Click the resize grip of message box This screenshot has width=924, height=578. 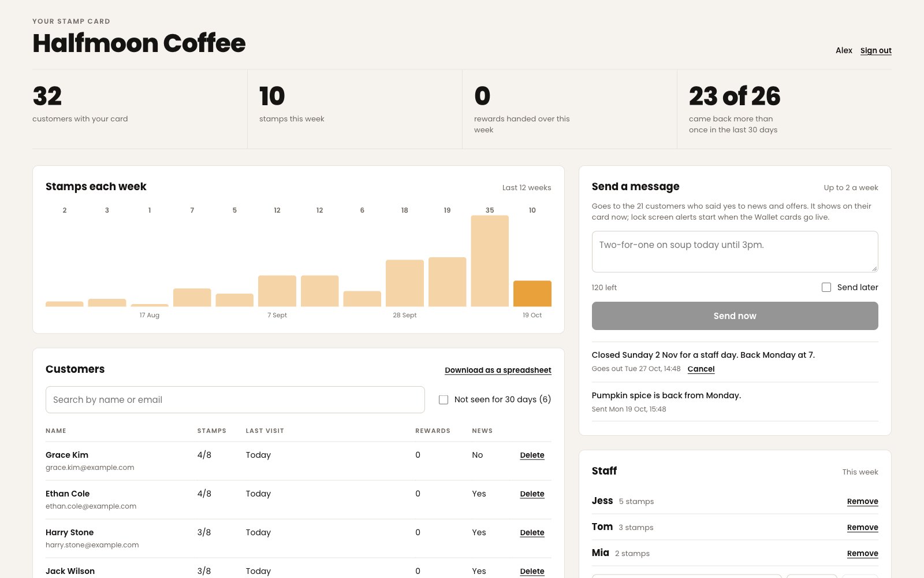click(874, 268)
